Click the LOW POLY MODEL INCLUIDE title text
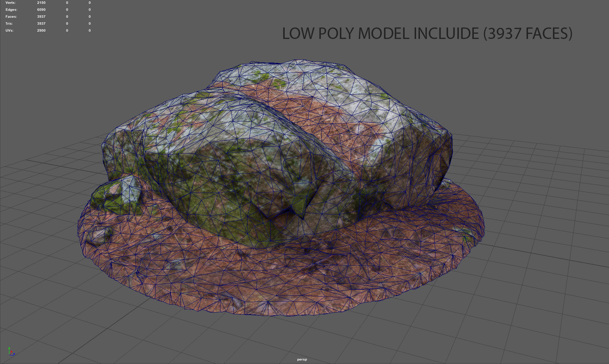This screenshot has height=364, width=609. [x=381, y=33]
